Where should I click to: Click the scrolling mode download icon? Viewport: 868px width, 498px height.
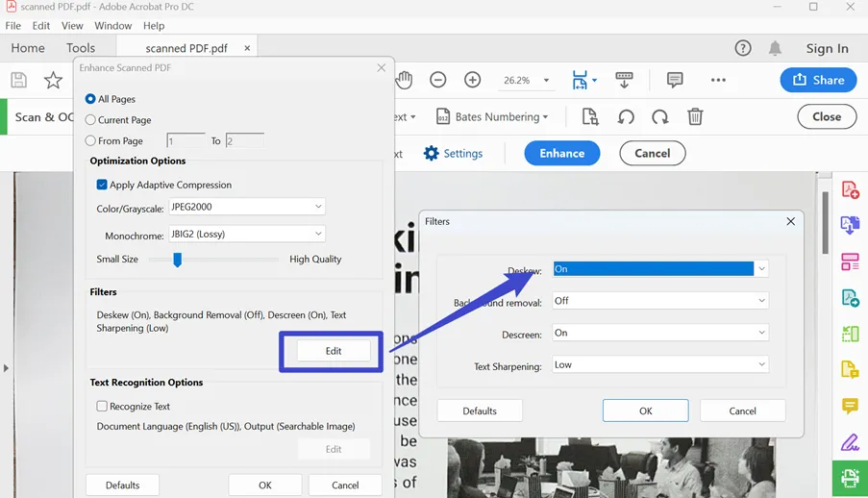coord(624,80)
